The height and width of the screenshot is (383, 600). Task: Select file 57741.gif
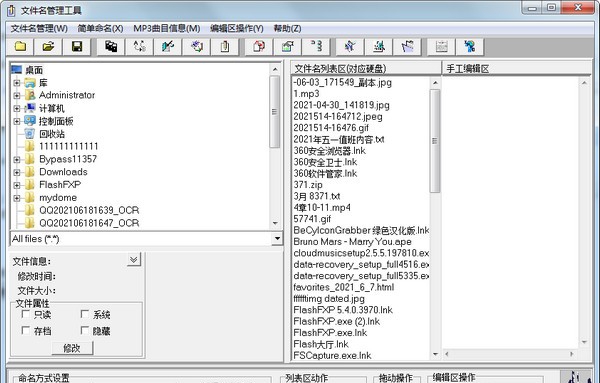(312, 219)
